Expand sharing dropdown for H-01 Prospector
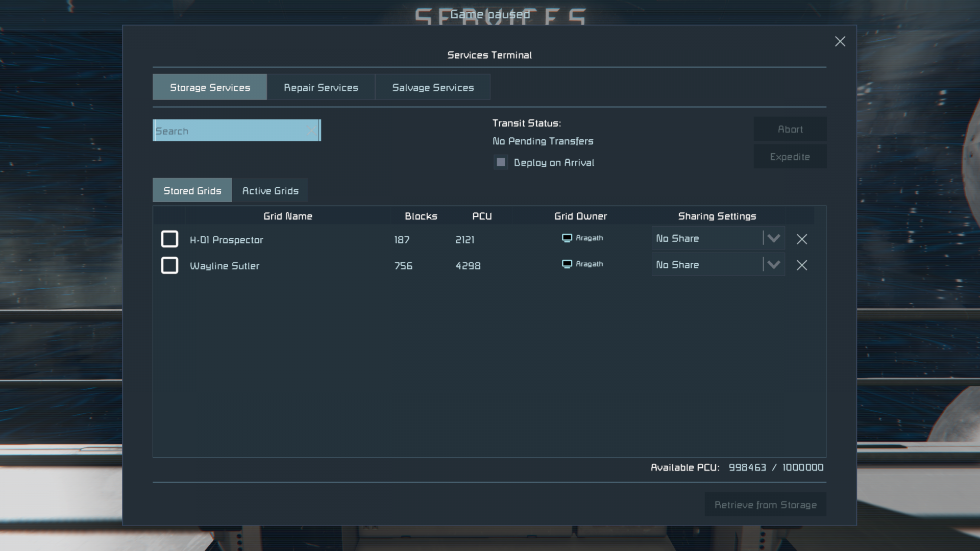This screenshot has height=551, width=980. [x=773, y=238]
